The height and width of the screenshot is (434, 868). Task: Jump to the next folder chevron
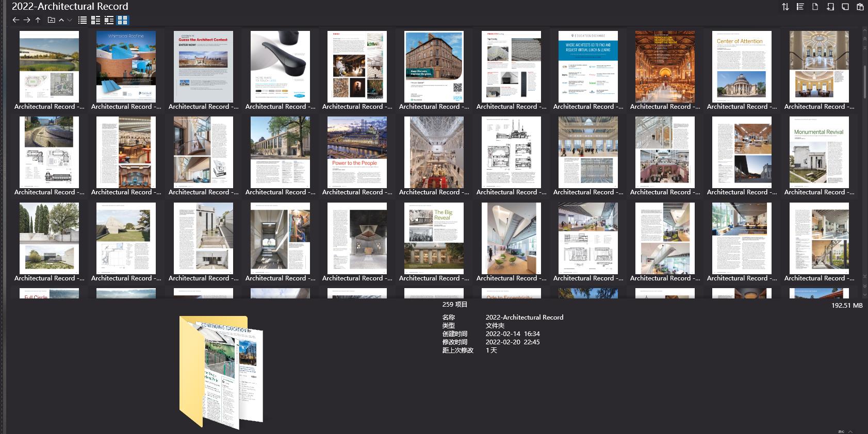point(70,20)
